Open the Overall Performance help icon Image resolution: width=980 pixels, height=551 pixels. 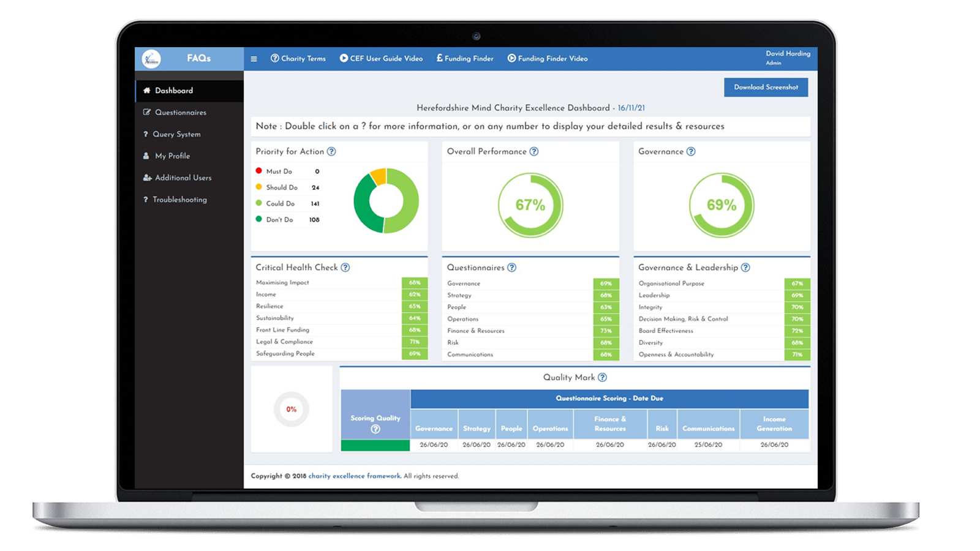pos(534,151)
